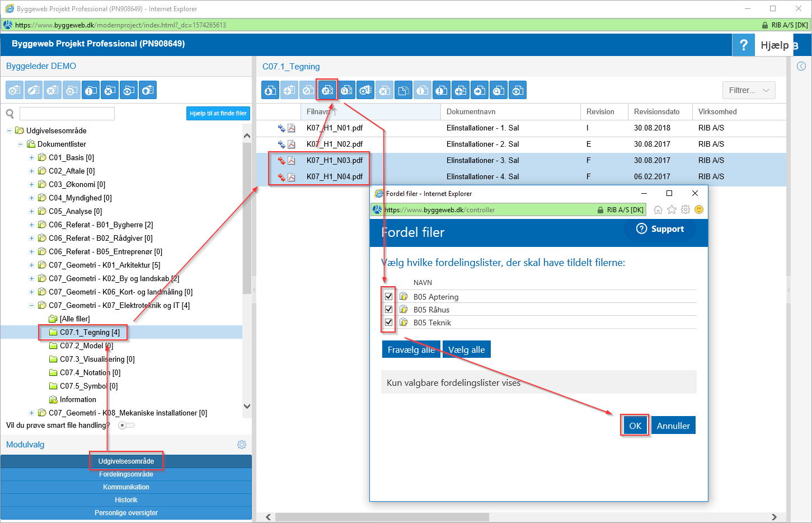
Task: Click the file with exclamation mark icon
Action: [442, 90]
